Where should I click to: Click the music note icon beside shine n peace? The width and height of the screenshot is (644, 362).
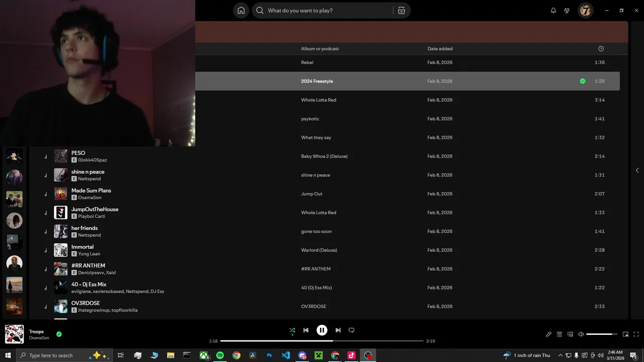click(46, 175)
